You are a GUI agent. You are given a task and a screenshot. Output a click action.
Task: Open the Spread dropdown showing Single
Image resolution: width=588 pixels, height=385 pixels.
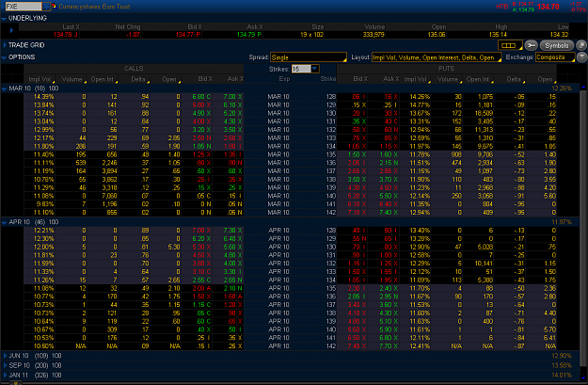pyautogui.click(x=309, y=57)
